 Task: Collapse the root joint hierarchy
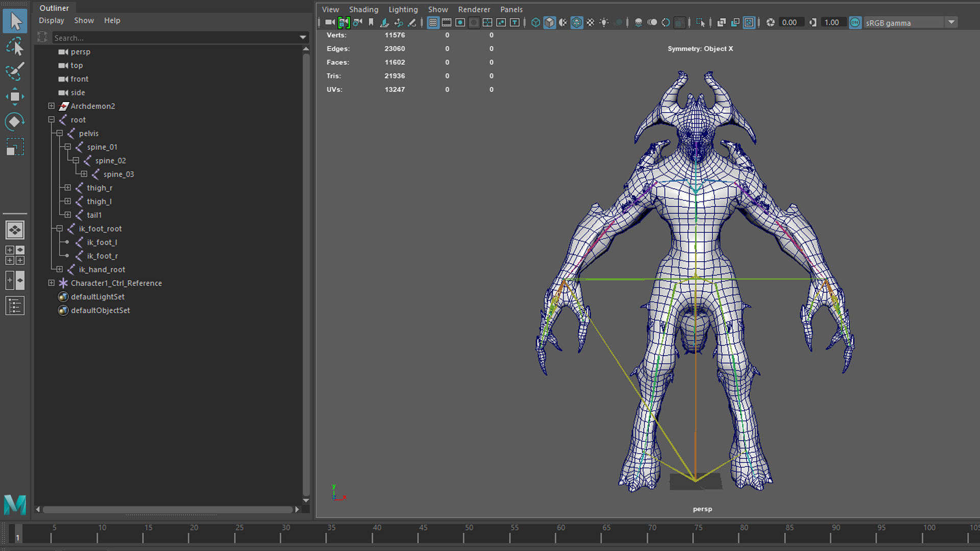(51, 120)
